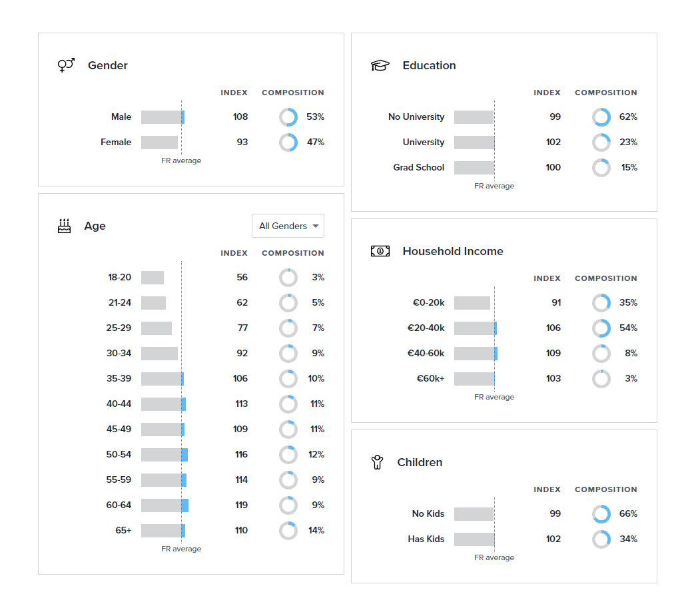The image size is (694, 616).
Task: Click the Has Kids index bar
Action: [x=474, y=539]
